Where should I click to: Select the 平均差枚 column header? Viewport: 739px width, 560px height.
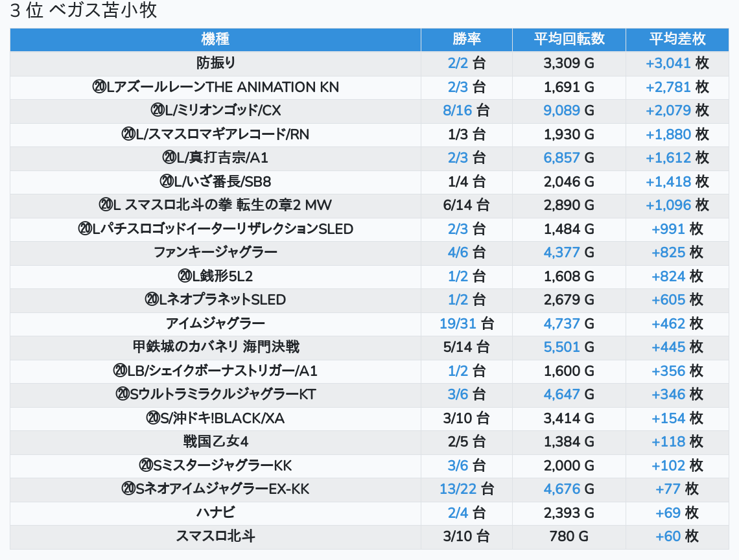(677, 40)
